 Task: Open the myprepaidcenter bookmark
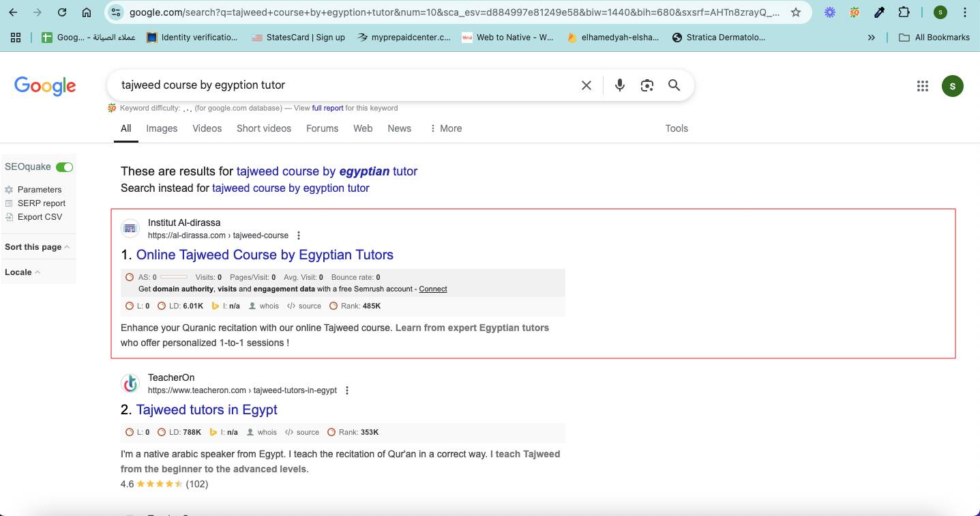(x=404, y=38)
